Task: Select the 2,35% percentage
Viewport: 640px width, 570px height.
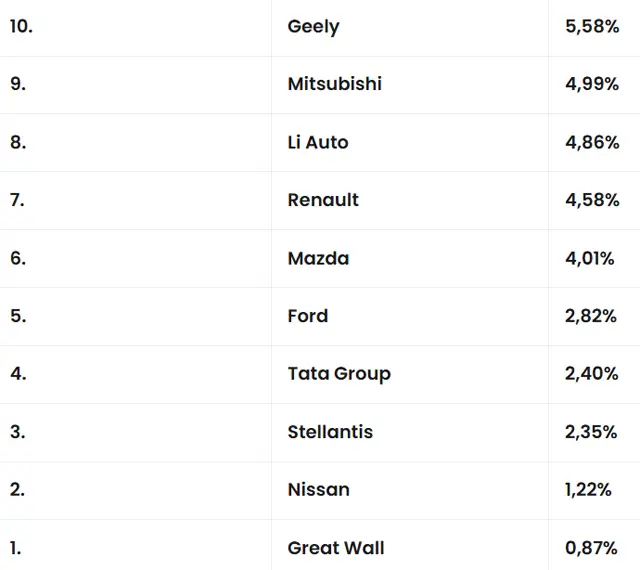Action: pos(591,432)
